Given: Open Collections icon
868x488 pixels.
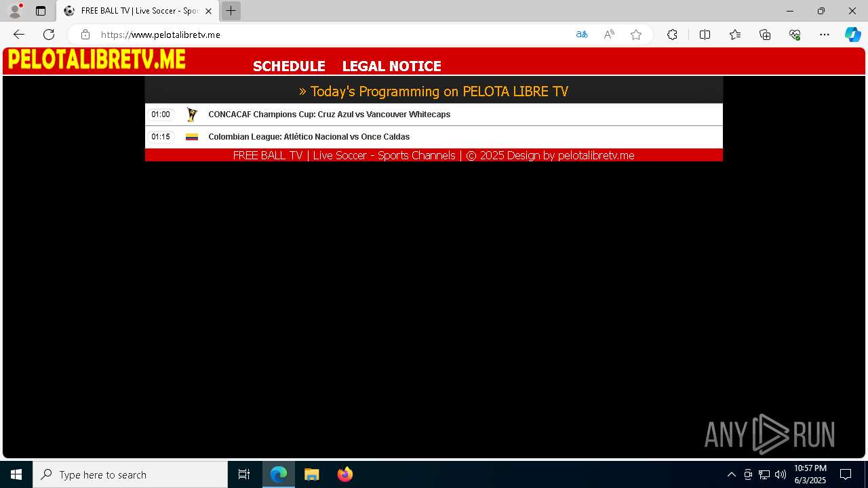Looking at the screenshot, I should coord(765,35).
